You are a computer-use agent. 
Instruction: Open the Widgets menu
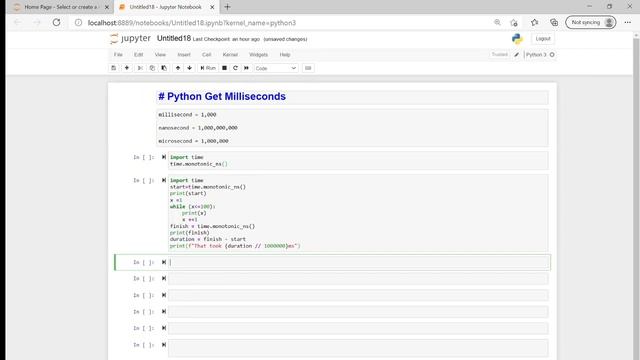pyautogui.click(x=258, y=55)
